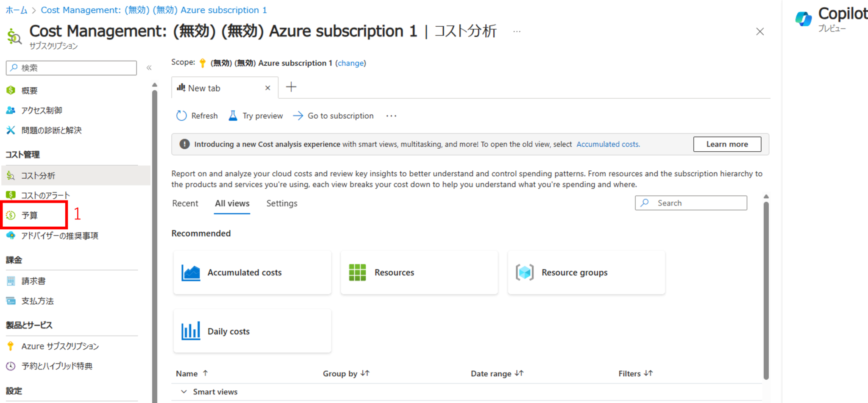Viewport: 868px width, 403px height.
Task: Collapse the sidebar with the double chevron
Action: [149, 67]
